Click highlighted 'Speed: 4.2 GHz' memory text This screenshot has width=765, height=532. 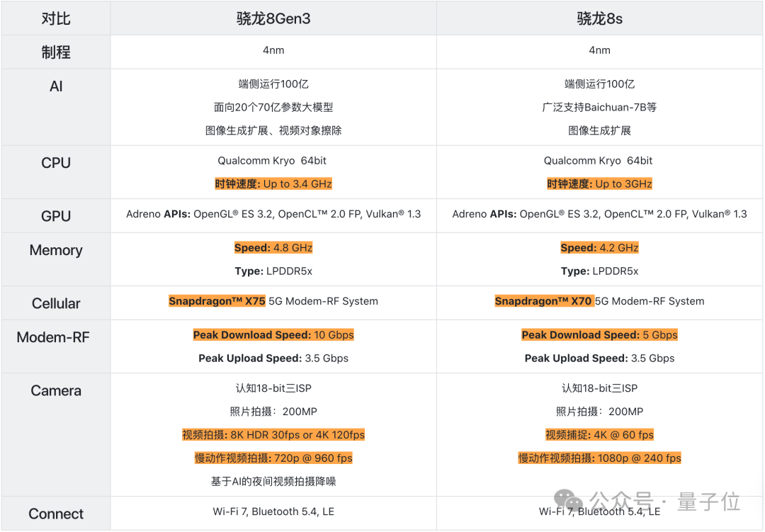coord(599,248)
